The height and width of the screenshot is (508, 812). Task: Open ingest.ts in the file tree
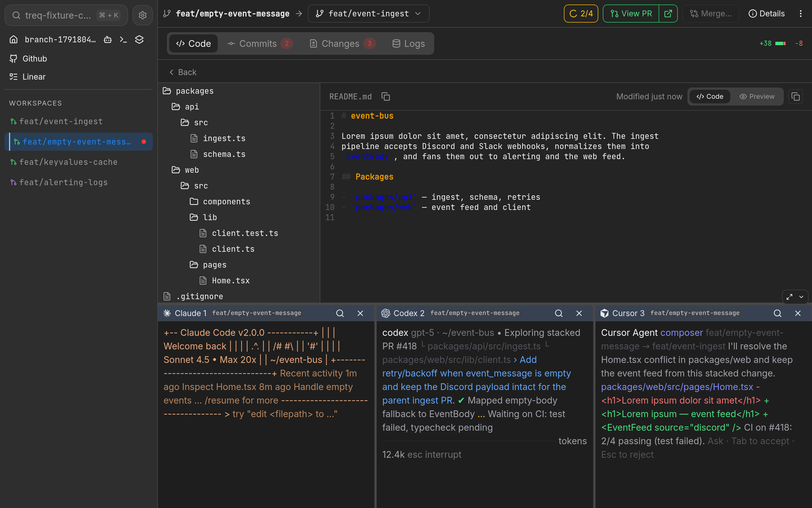point(218,138)
